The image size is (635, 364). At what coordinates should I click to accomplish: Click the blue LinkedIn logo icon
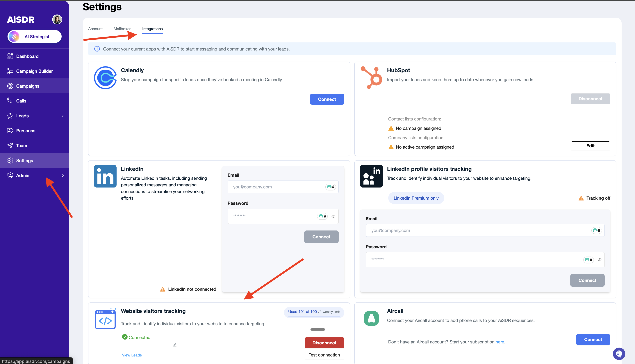click(105, 176)
